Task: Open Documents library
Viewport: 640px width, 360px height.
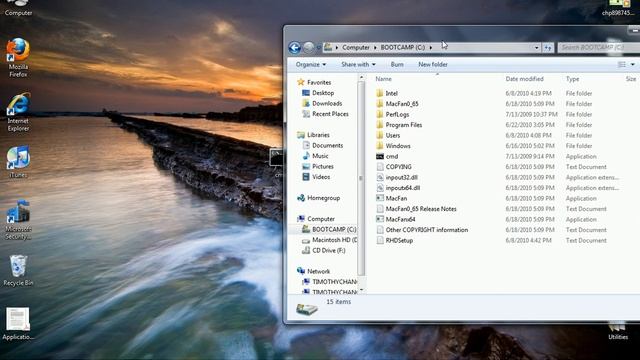Action: click(323, 145)
